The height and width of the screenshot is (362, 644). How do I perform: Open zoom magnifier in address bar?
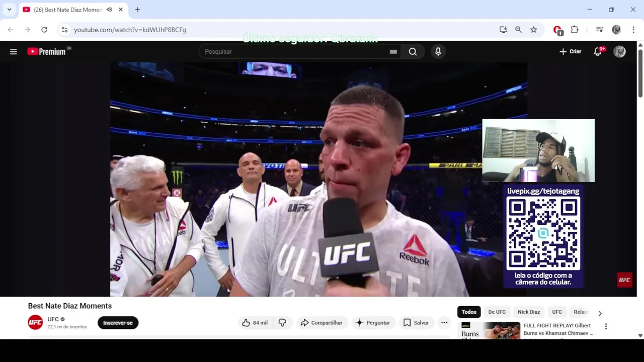[x=518, y=30]
